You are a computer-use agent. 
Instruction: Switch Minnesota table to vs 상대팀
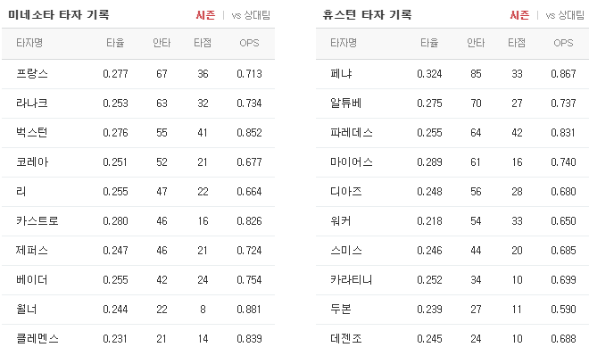(252, 15)
